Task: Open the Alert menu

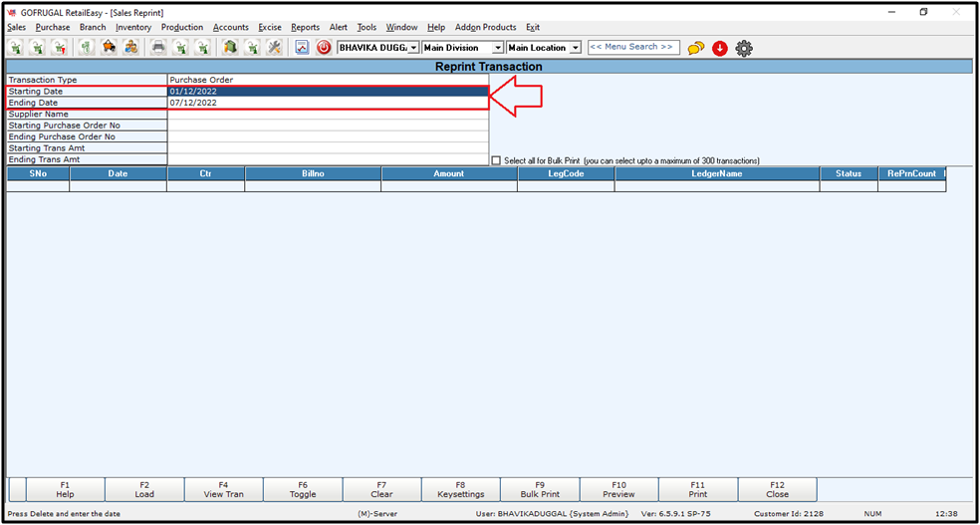Action: click(x=339, y=28)
